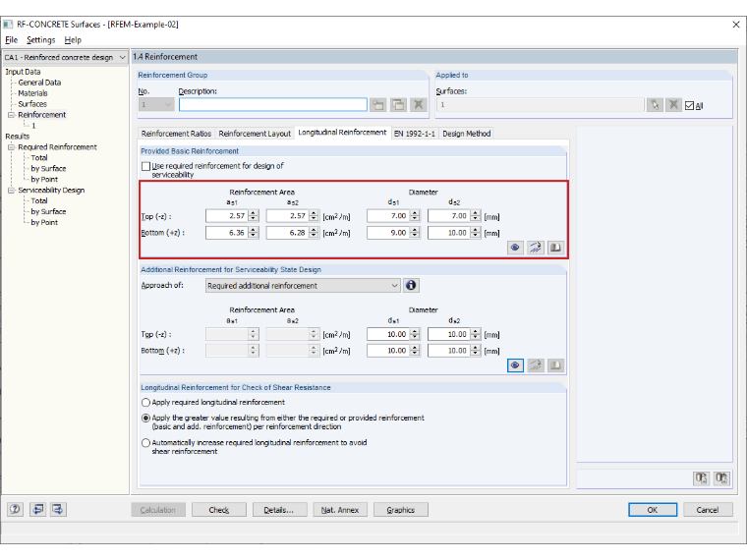
Task: Clear the surface selection icon
Action: pos(673,105)
